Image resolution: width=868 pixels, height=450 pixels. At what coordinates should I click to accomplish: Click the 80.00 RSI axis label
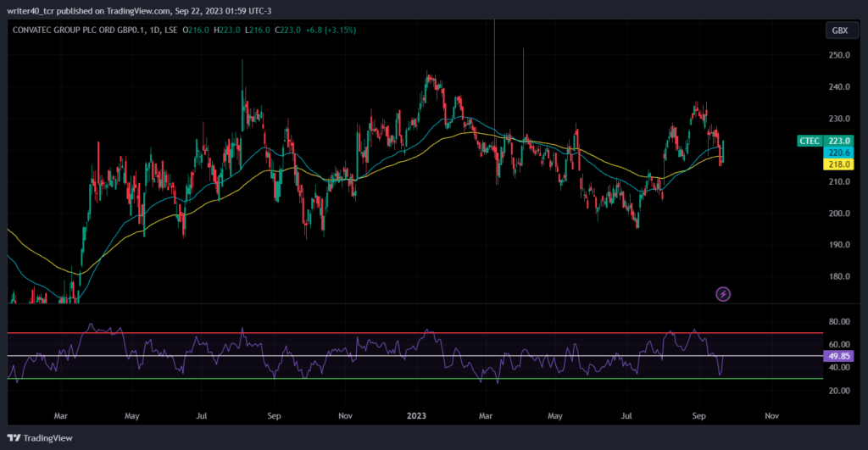(x=839, y=321)
